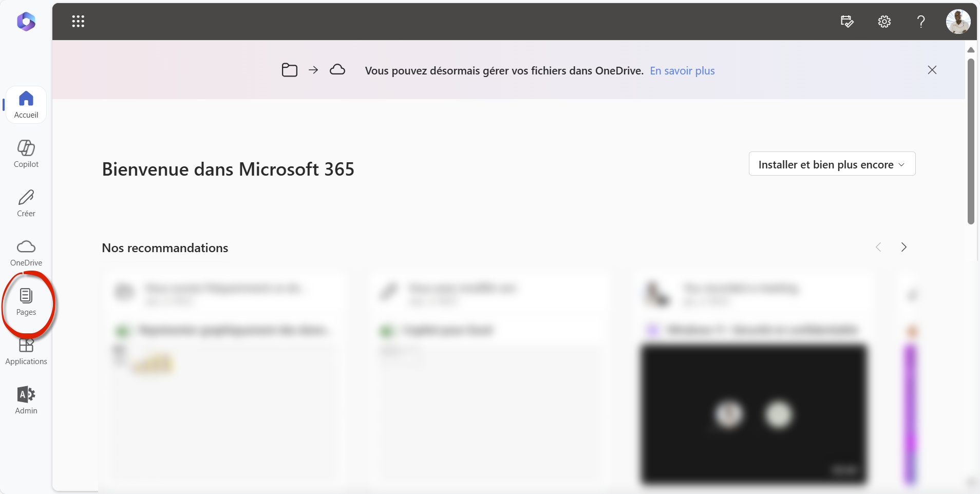The width and height of the screenshot is (980, 494).
Task: Go to Accueil in the sidebar
Action: pyautogui.click(x=26, y=105)
